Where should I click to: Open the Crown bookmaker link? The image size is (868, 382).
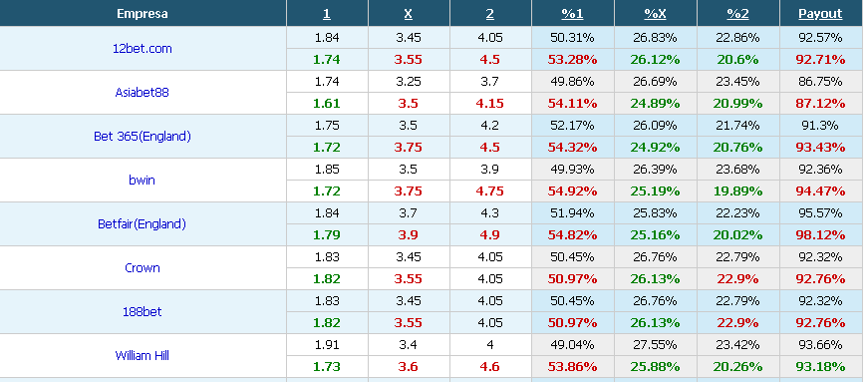[143, 267]
